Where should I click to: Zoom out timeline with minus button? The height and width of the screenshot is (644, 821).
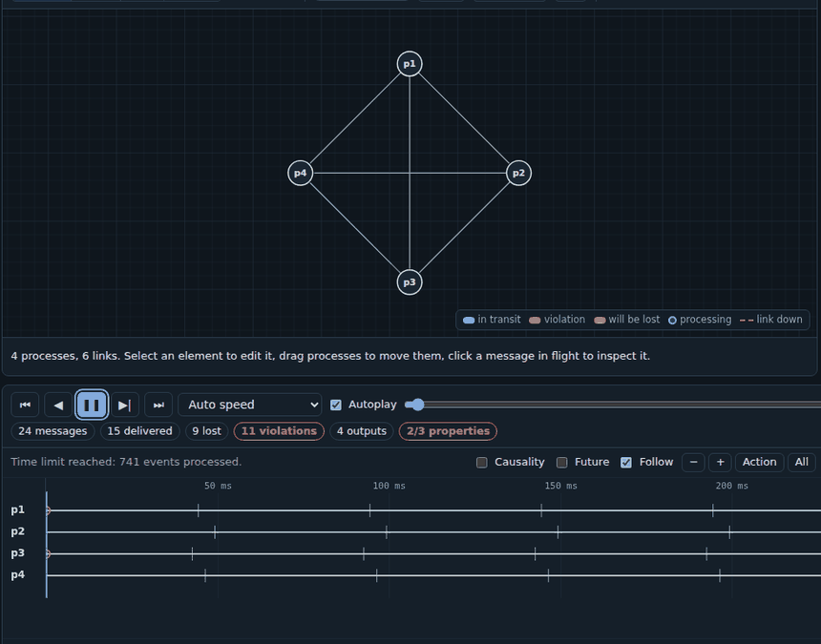[x=693, y=463]
